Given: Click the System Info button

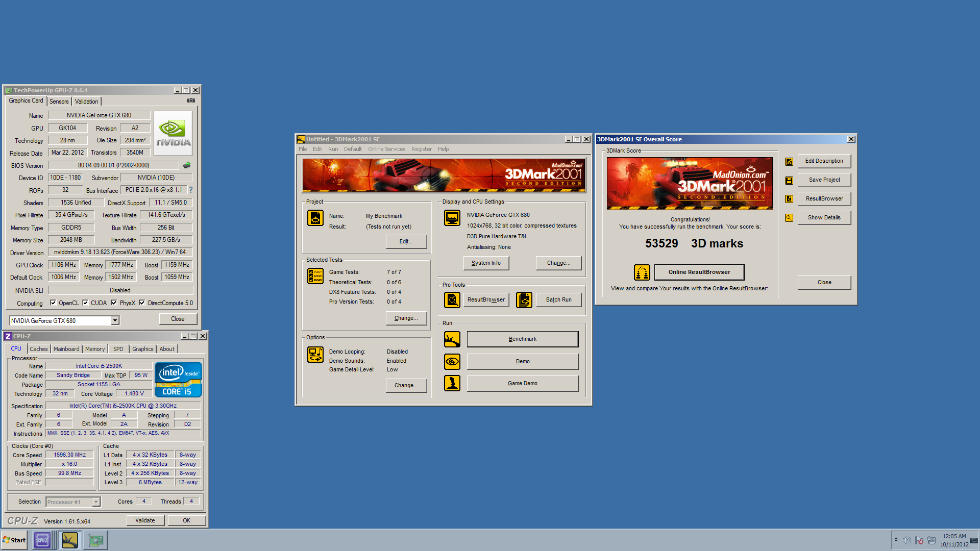Looking at the screenshot, I should click(486, 263).
